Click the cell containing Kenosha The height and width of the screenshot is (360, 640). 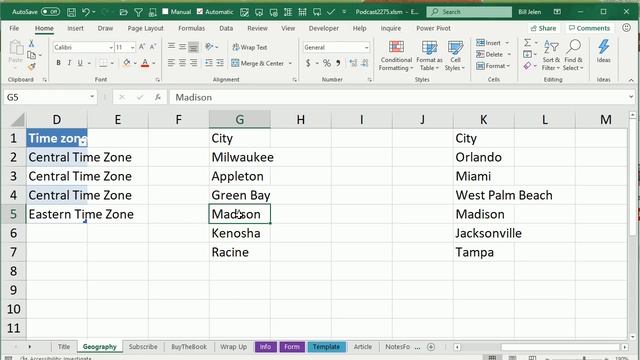point(240,233)
